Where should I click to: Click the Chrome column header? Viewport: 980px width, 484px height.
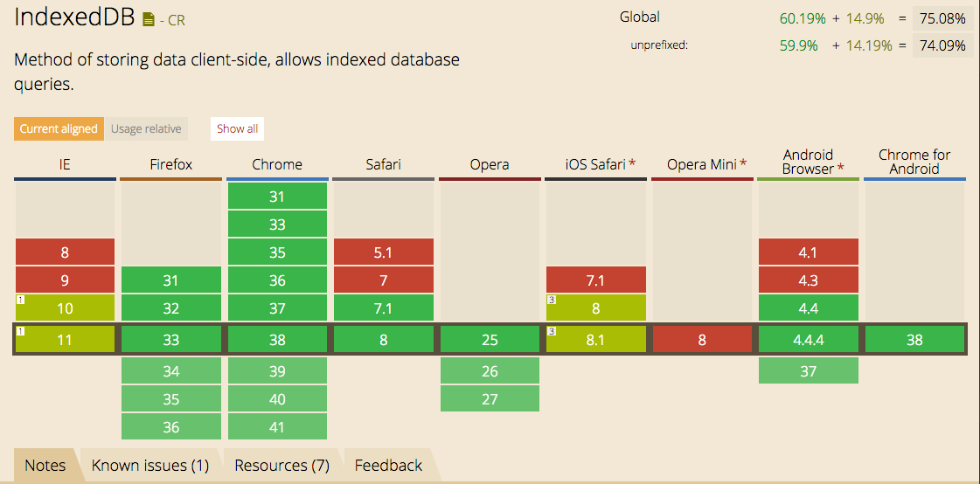(277, 165)
